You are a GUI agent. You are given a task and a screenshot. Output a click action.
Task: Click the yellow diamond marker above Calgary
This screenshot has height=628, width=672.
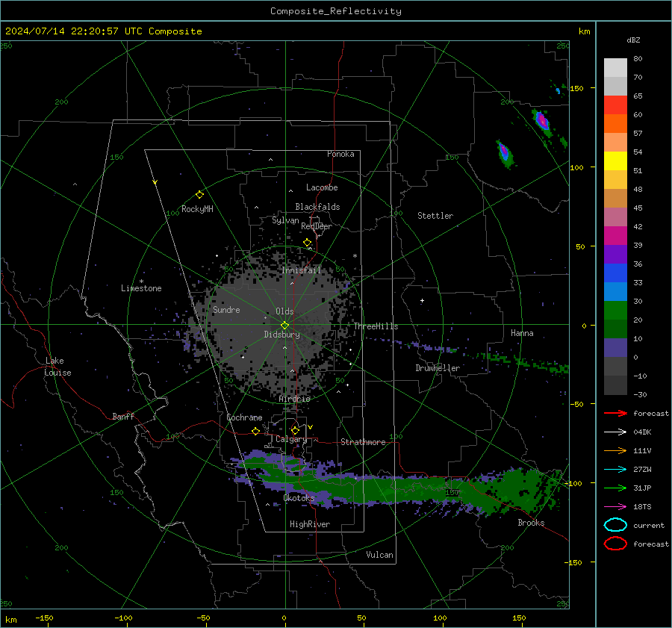click(295, 430)
